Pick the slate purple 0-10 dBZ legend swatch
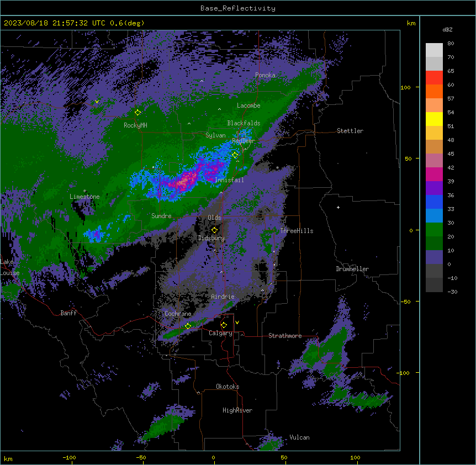Viewport: 476px width, 465px height. point(434,257)
